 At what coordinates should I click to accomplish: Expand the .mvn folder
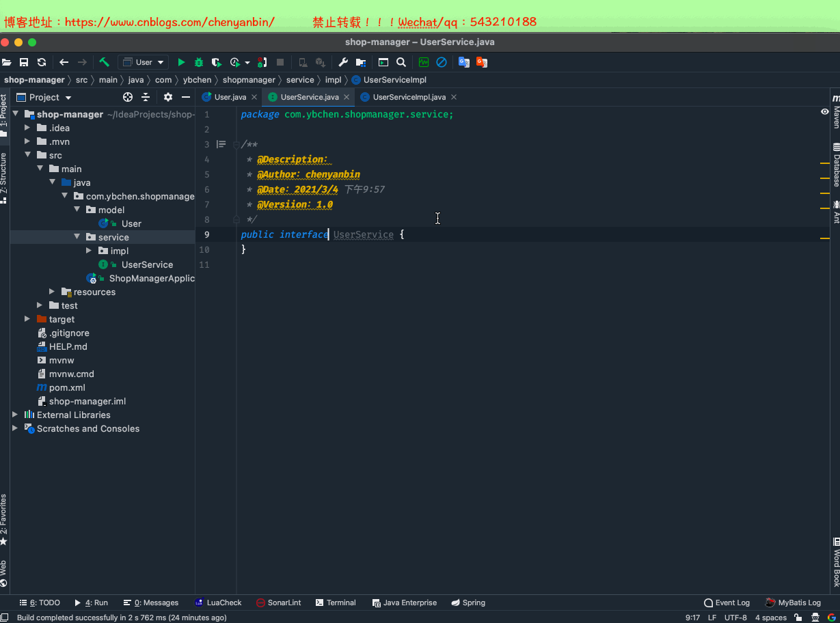(x=27, y=141)
